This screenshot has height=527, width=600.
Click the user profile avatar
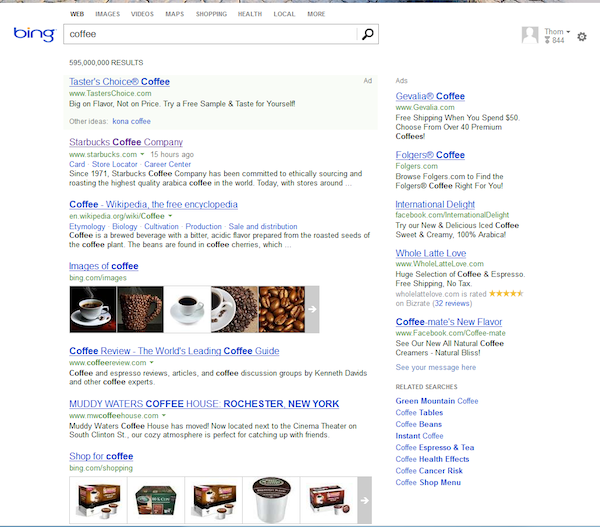click(x=531, y=35)
